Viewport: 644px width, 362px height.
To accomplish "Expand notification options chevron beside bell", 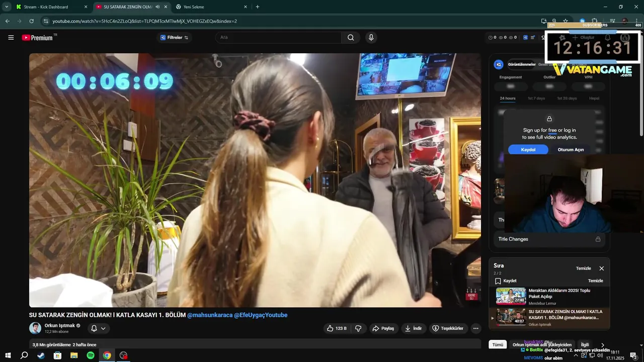I will coord(103,328).
